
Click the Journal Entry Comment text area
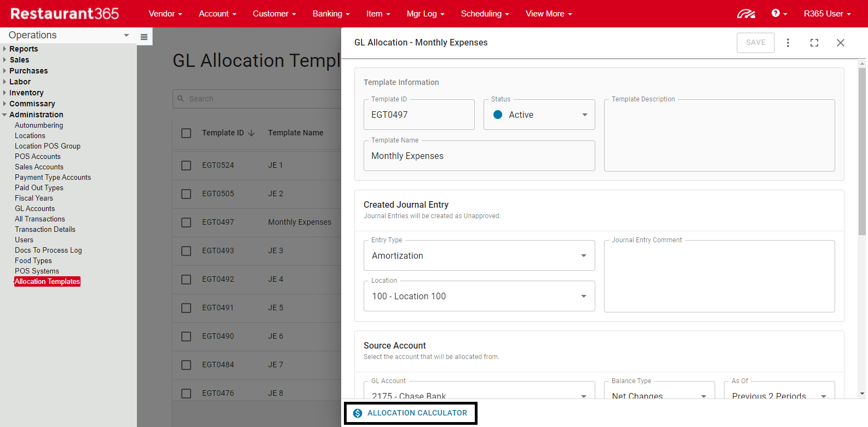tap(720, 276)
